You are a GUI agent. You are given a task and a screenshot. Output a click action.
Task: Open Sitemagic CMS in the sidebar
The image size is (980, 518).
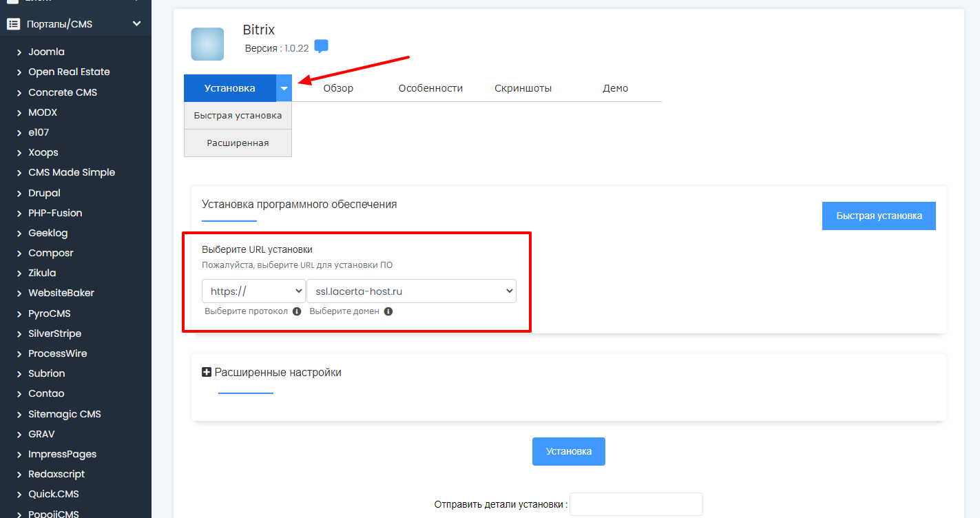pos(65,414)
